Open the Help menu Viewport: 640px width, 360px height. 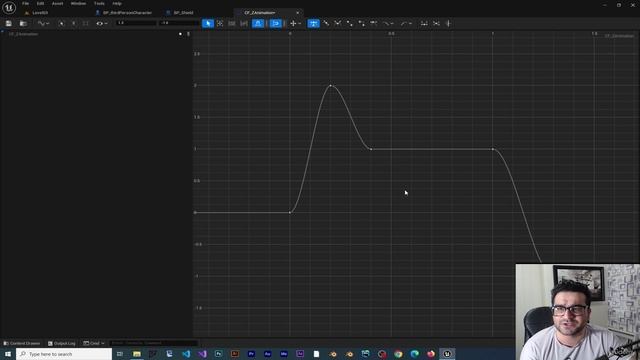coord(117,4)
